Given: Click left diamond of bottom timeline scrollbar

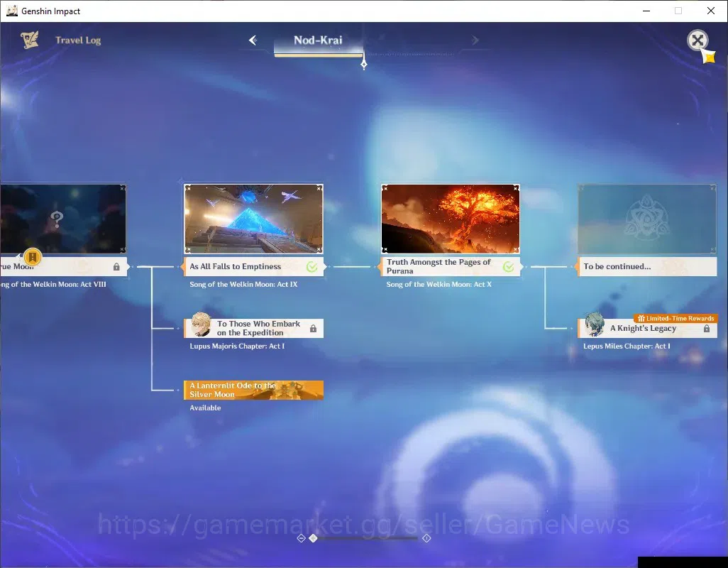Looking at the screenshot, I should (x=301, y=537).
